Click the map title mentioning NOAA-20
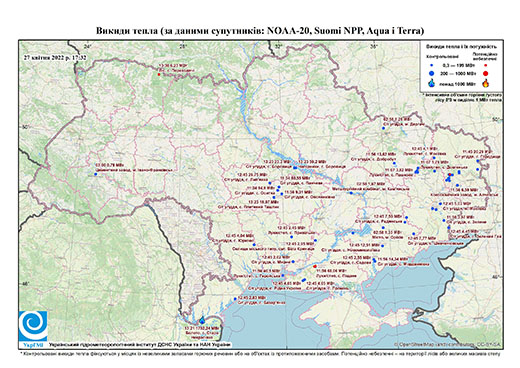The image size is (520, 368). [x=260, y=31]
